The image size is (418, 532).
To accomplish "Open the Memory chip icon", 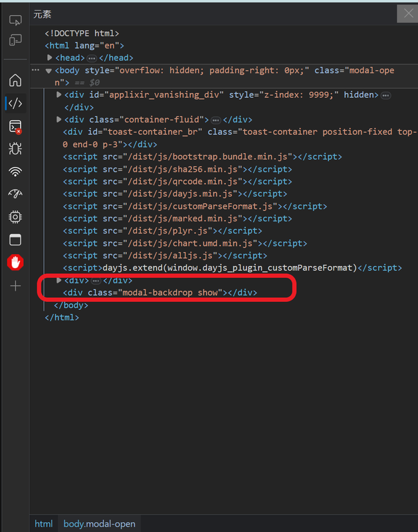I will click(15, 217).
